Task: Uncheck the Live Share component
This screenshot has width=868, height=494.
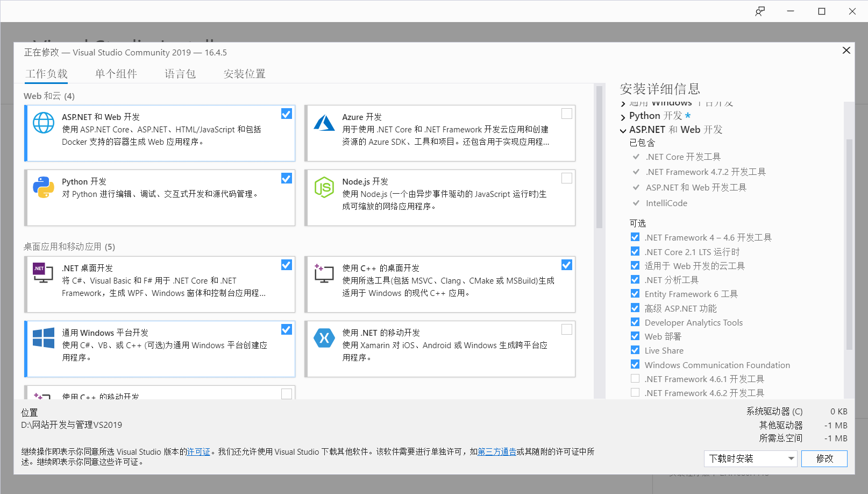Action: (635, 350)
